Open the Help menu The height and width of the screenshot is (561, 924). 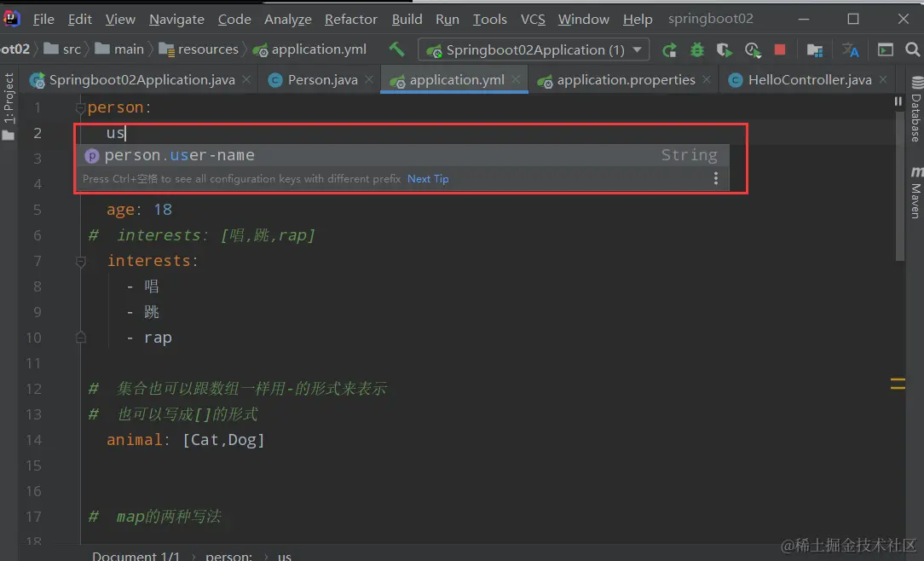[638, 20]
